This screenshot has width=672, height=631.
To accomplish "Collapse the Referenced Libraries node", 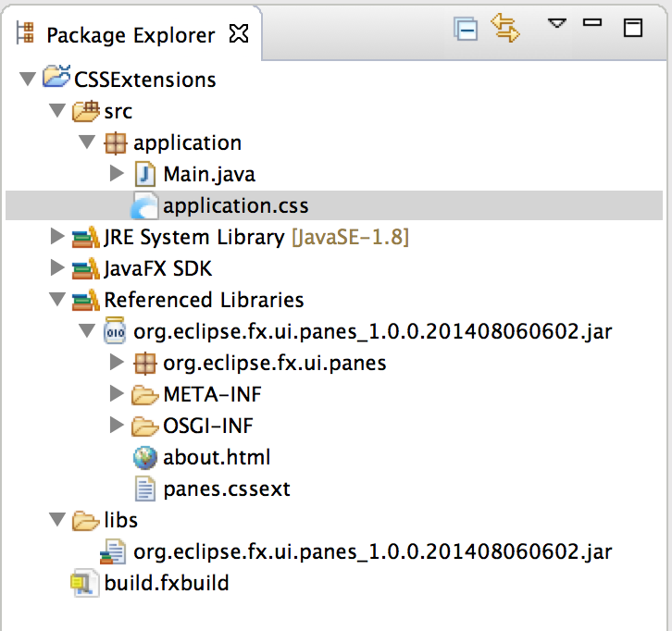I will [x=57, y=300].
